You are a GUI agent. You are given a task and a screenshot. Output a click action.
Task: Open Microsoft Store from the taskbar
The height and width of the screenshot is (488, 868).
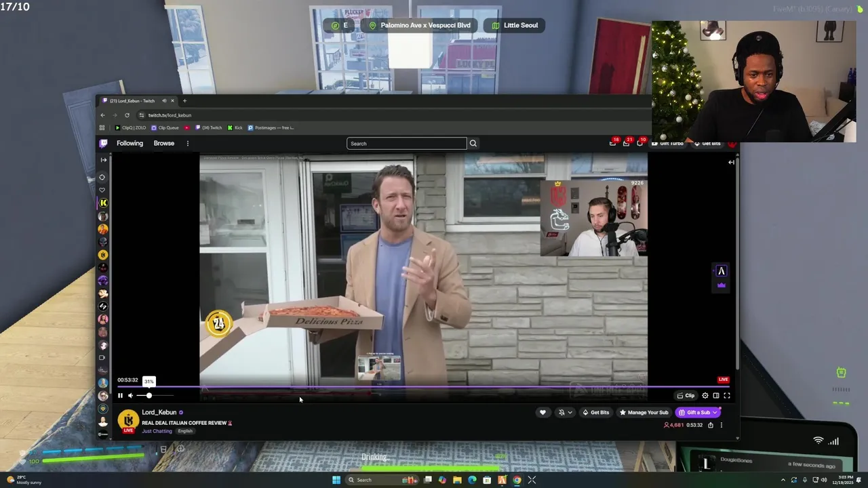487,480
